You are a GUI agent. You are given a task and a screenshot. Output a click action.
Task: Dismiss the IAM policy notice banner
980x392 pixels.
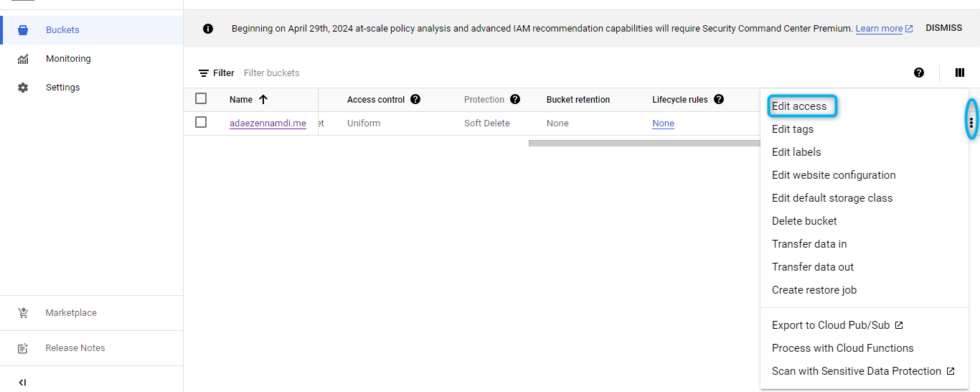[943, 28]
